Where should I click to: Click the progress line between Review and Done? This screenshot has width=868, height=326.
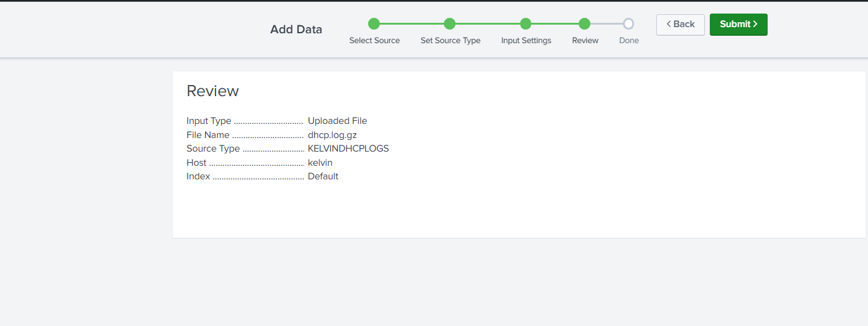click(x=606, y=24)
